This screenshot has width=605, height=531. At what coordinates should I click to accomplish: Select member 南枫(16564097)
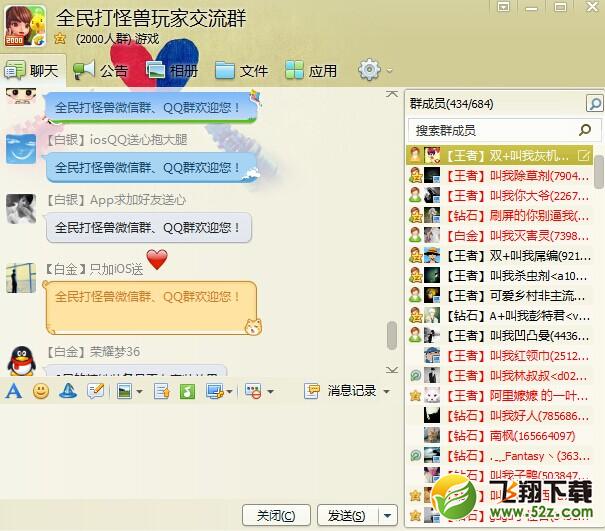tap(499, 436)
